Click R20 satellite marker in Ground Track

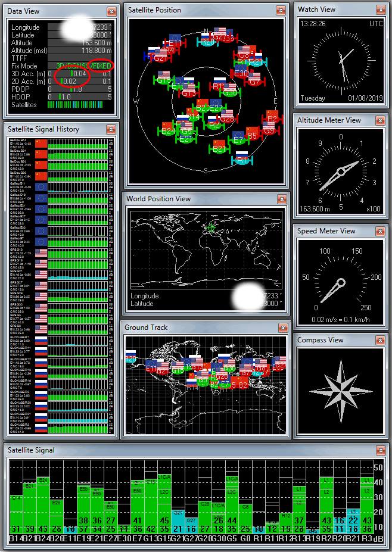coord(130,359)
